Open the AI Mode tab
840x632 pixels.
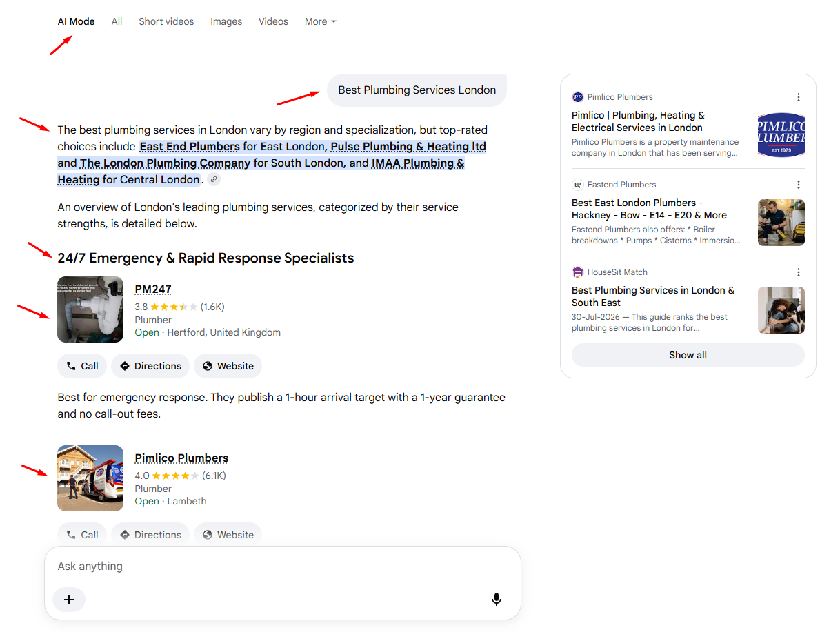(76, 21)
